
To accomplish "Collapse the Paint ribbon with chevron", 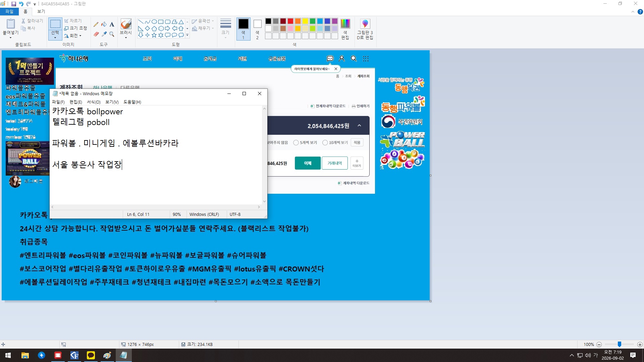I will coord(633,11).
